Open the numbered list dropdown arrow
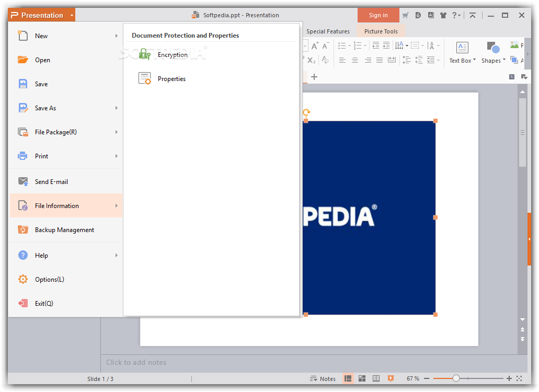This screenshot has width=539, height=392. pyautogui.click(x=365, y=45)
